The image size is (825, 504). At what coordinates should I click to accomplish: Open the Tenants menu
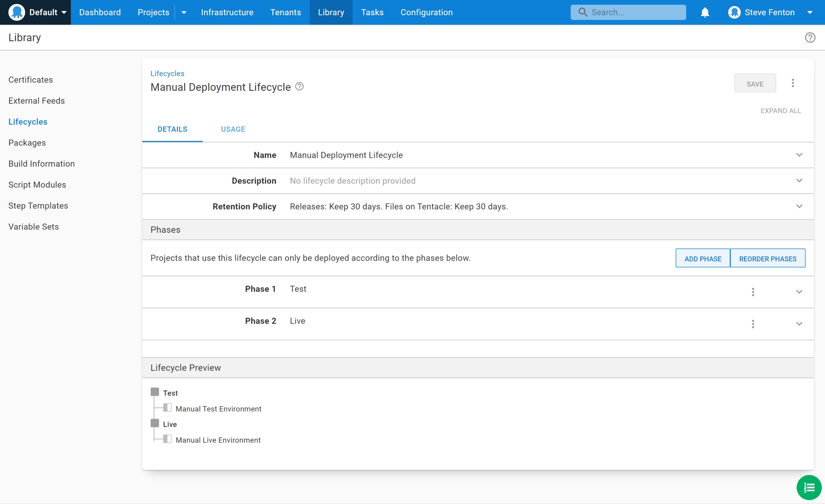click(286, 12)
